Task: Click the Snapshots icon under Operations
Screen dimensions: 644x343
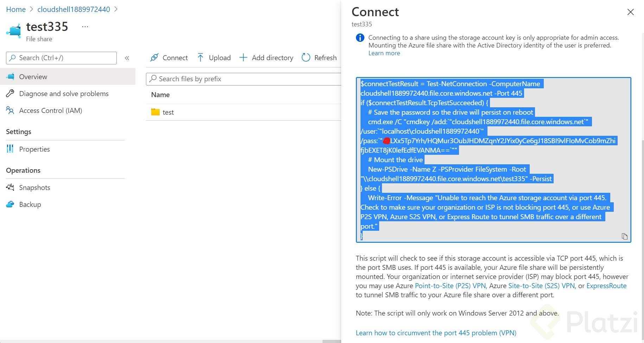Action: [10, 187]
